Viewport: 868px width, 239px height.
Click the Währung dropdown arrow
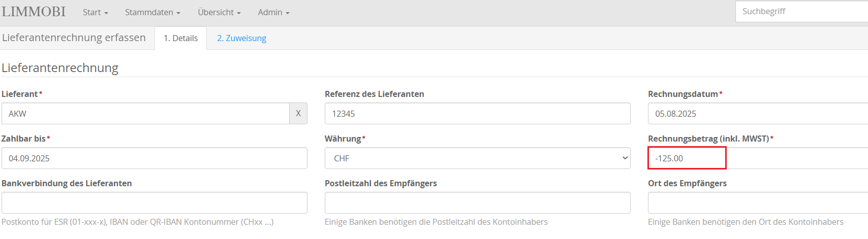625,158
